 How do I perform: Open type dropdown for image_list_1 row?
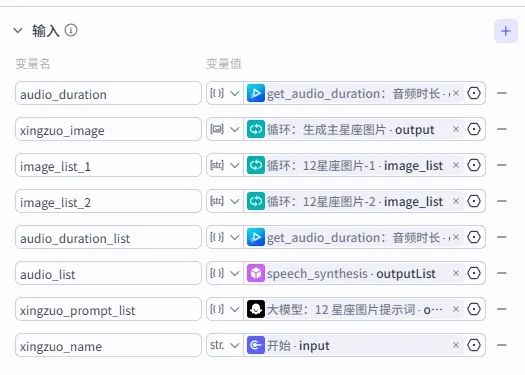tap(225, 165)
